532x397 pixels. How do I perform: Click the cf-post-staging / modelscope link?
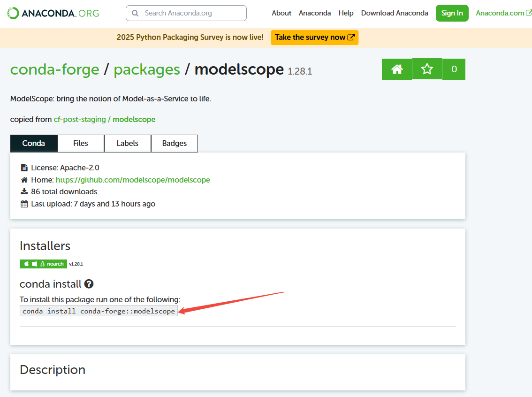click(104, 119)
